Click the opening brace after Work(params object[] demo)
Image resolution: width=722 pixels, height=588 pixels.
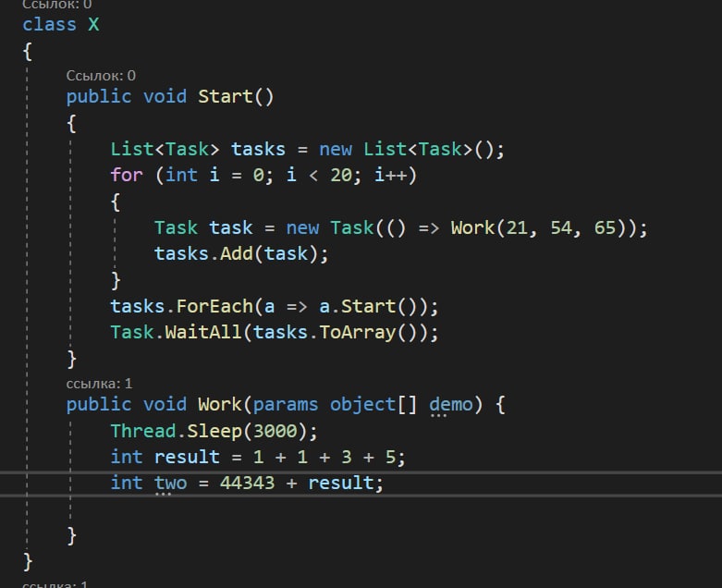tap(500, 404)
